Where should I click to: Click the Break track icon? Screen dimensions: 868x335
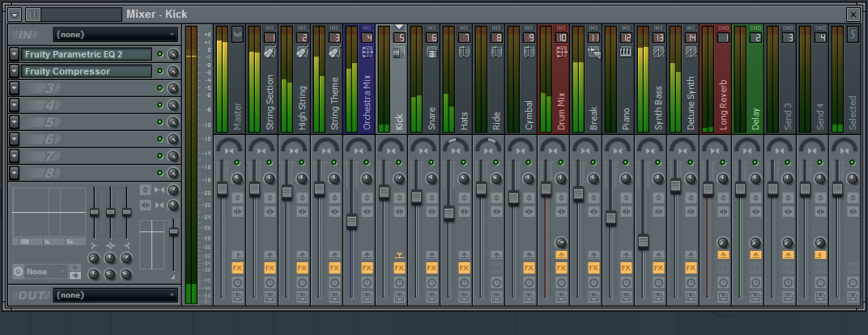594,52
